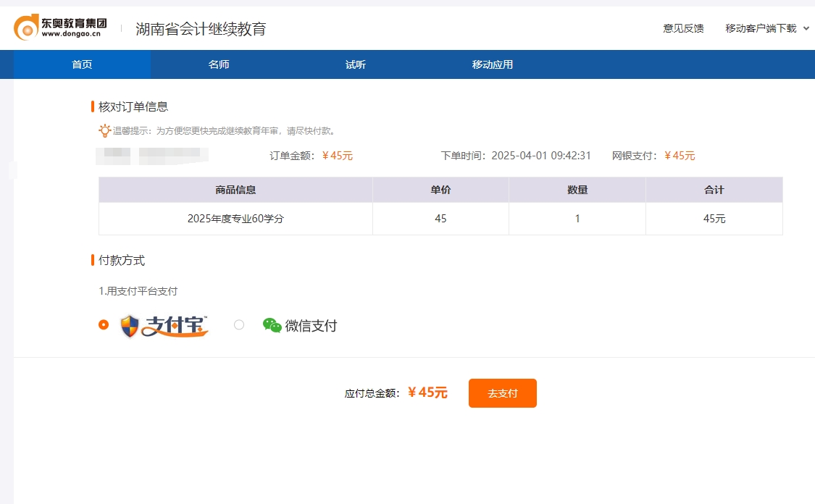This screenshot has height=504, width=815.
Task: Click the 去支付 payment button
Action: pos(502,392)
